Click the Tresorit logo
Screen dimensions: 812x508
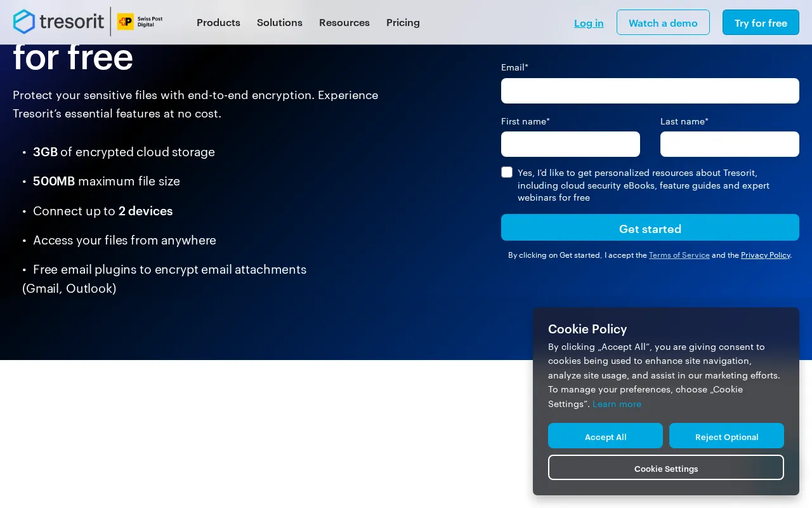click(58, 22)
